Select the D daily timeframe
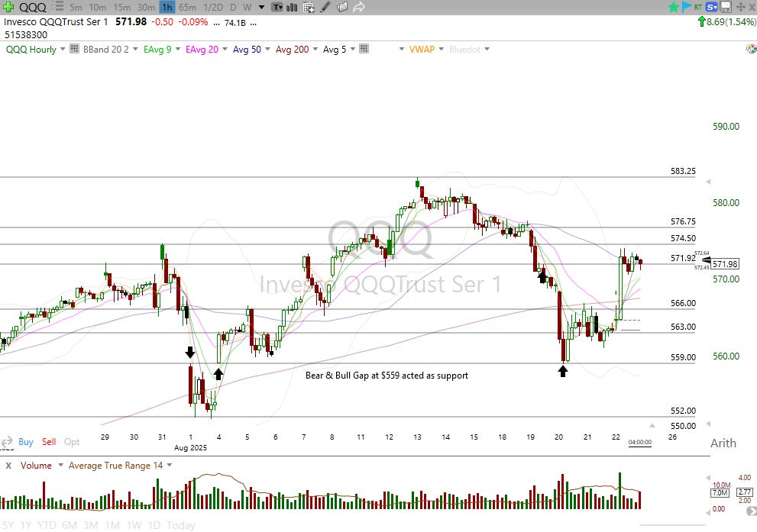757x532 pixels. [233, 7]
